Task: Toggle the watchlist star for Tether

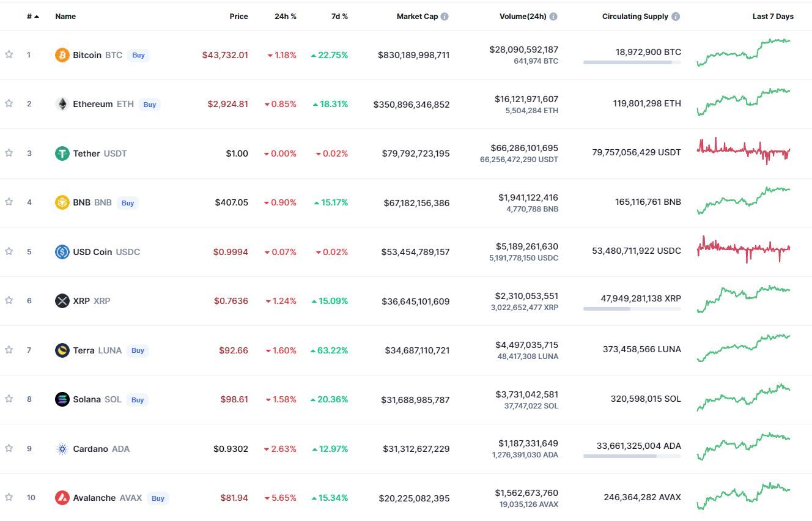Action: [9, 153]
